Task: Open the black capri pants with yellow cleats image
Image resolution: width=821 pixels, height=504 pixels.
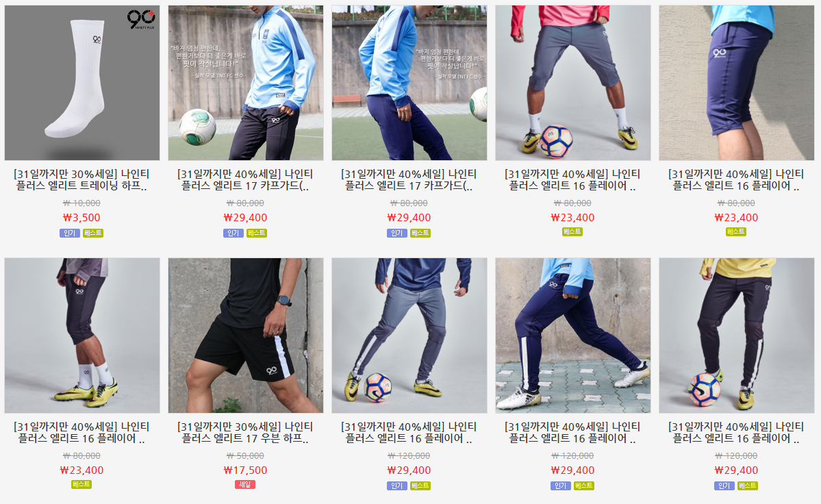Action: [82, 335]
